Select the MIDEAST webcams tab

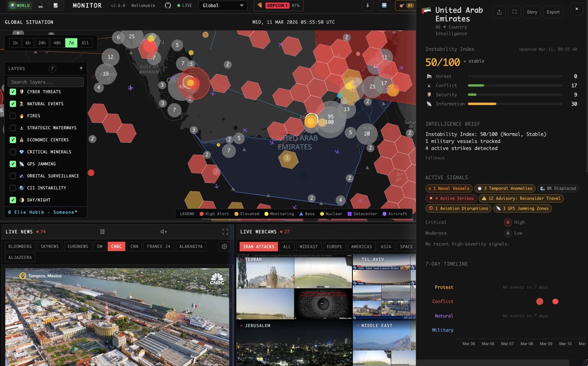pyautogui.click(x=308, y=246)
